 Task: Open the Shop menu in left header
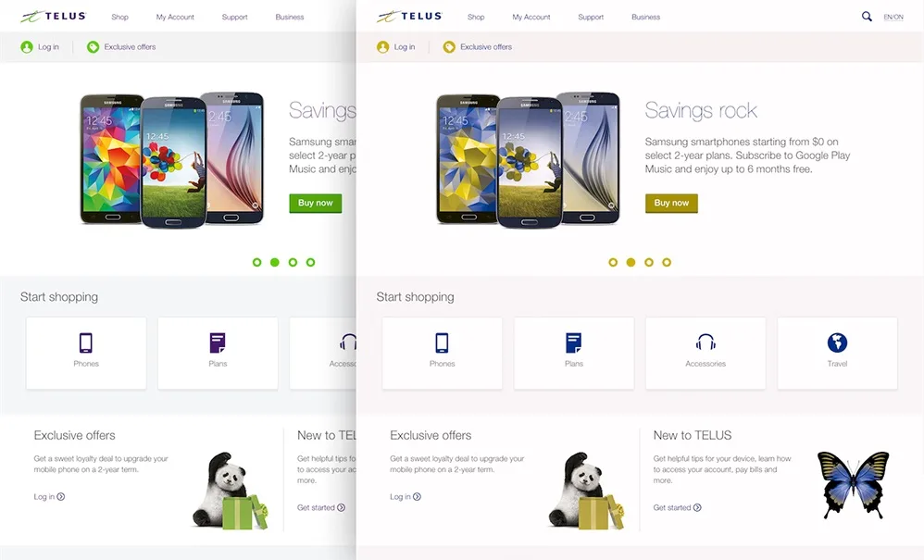tap(119, 17)
